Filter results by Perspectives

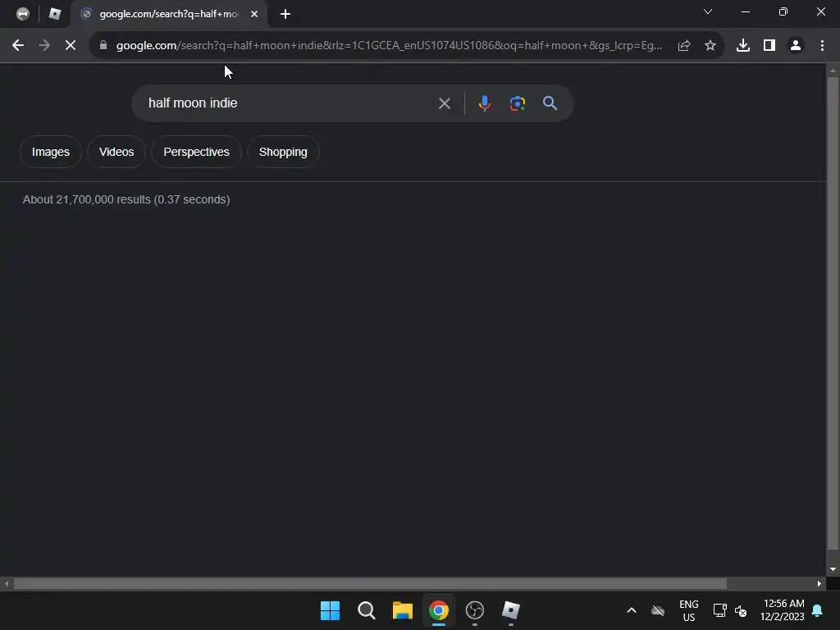click(196, 152)
